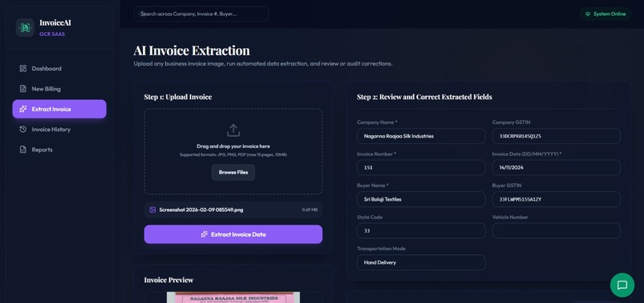Edit the Buyer Name field
This screenshot has height=303, width=644.
click(421, 199)
